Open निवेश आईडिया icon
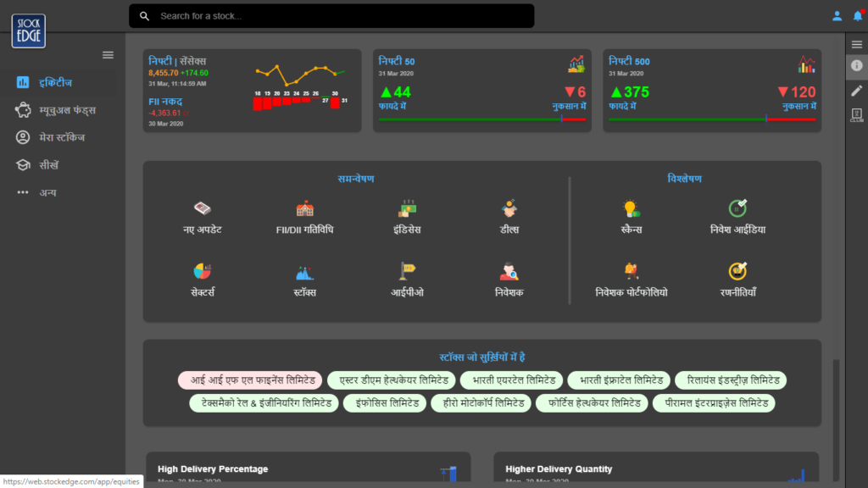 [737, 208]
